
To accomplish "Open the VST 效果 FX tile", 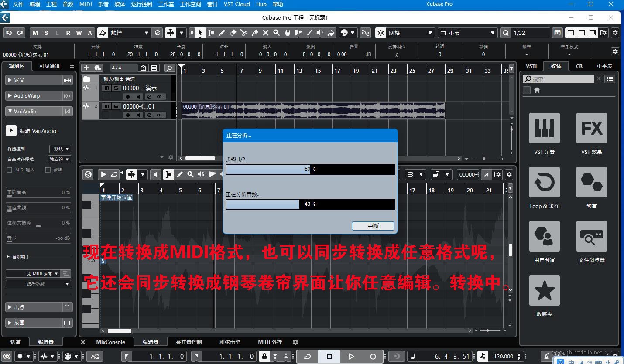I will 592,128.
